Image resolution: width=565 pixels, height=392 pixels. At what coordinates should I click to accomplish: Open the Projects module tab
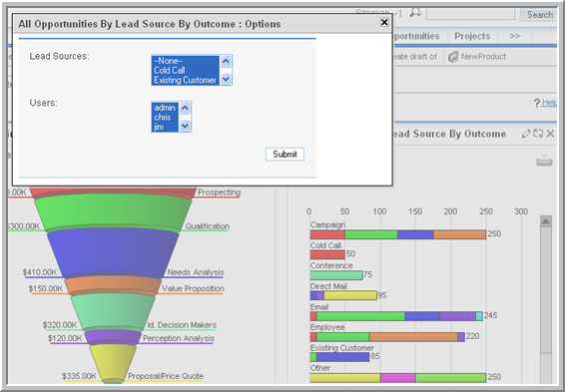tap(472, 36)
